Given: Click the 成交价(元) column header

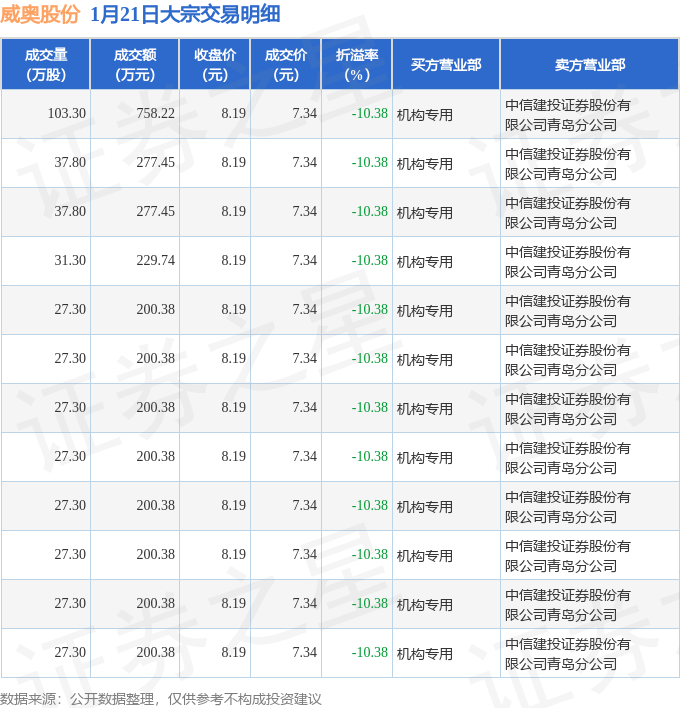Looking at the screenshot, I should pos(286,65).
